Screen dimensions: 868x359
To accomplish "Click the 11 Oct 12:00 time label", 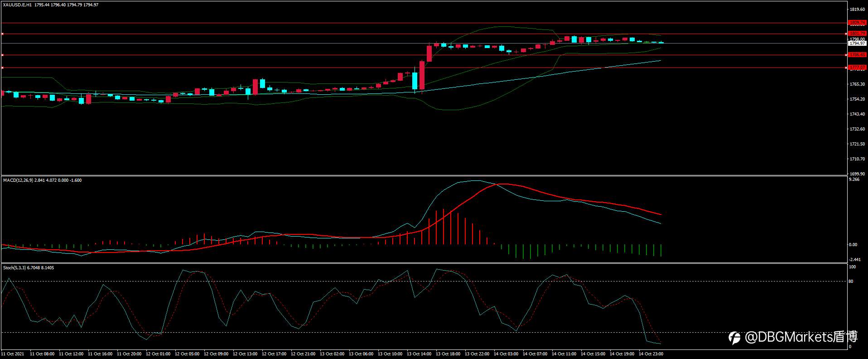I will (x=71, y=354).
